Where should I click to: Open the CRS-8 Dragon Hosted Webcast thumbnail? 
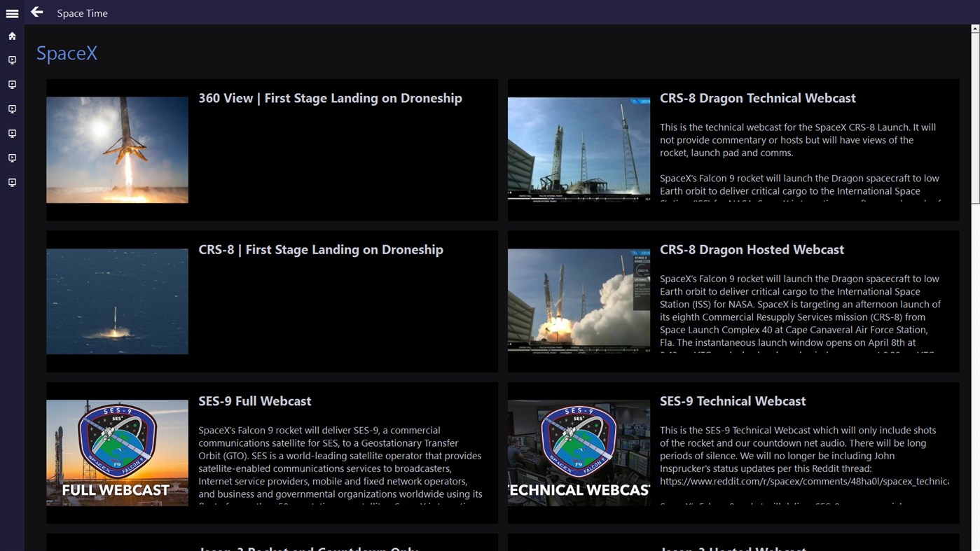tap(578, 301)
